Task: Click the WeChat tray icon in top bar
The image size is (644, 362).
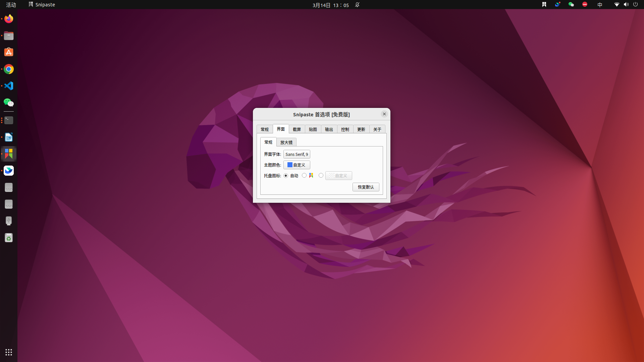Action: [x=571, y=5]
